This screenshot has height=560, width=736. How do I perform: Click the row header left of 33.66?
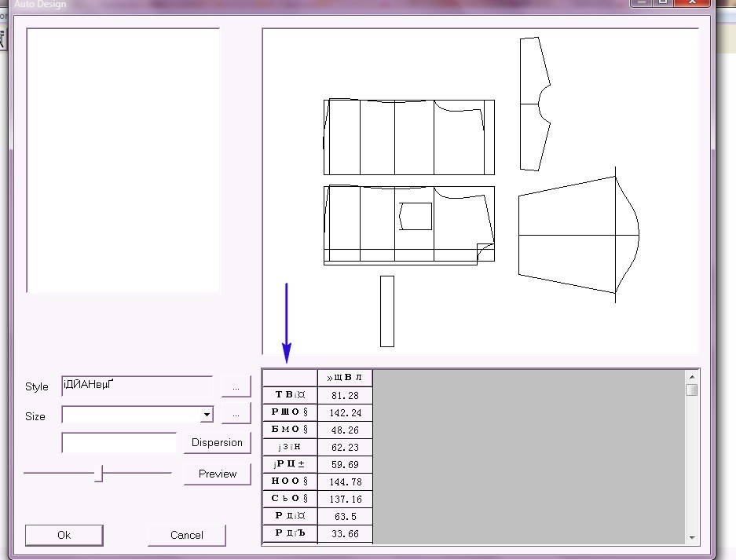point(290,534)
